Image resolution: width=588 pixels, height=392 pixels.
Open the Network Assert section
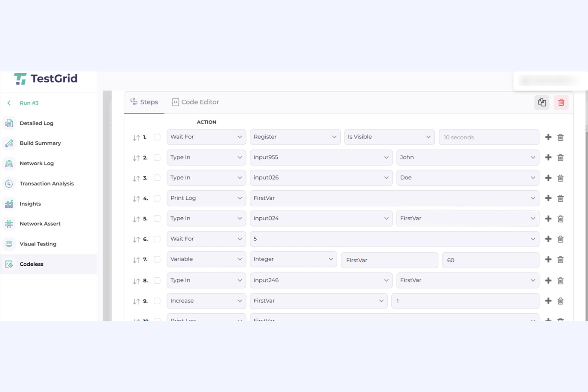pyautogui.click(x=40, y=224)
